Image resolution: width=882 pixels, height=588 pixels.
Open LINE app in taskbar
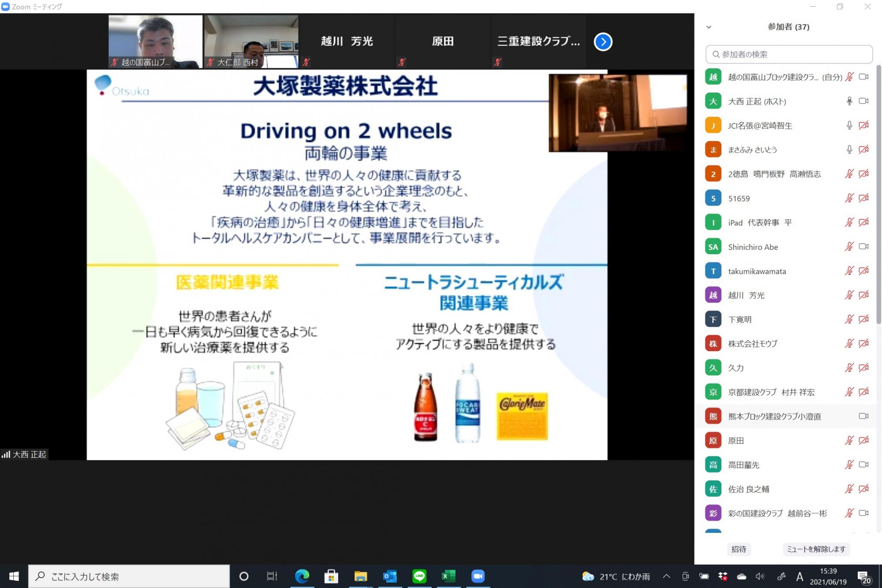pos(419,576)
